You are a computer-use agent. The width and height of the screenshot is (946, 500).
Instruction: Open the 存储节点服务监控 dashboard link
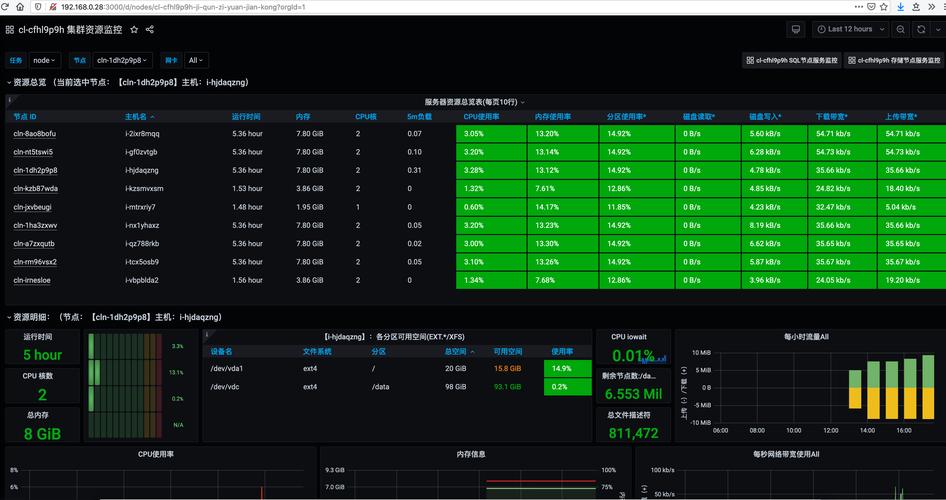(895, 60)
